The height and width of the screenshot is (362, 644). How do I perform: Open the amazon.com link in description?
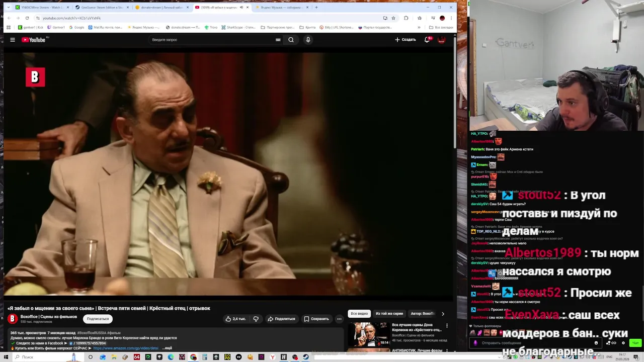pos(126,348)
